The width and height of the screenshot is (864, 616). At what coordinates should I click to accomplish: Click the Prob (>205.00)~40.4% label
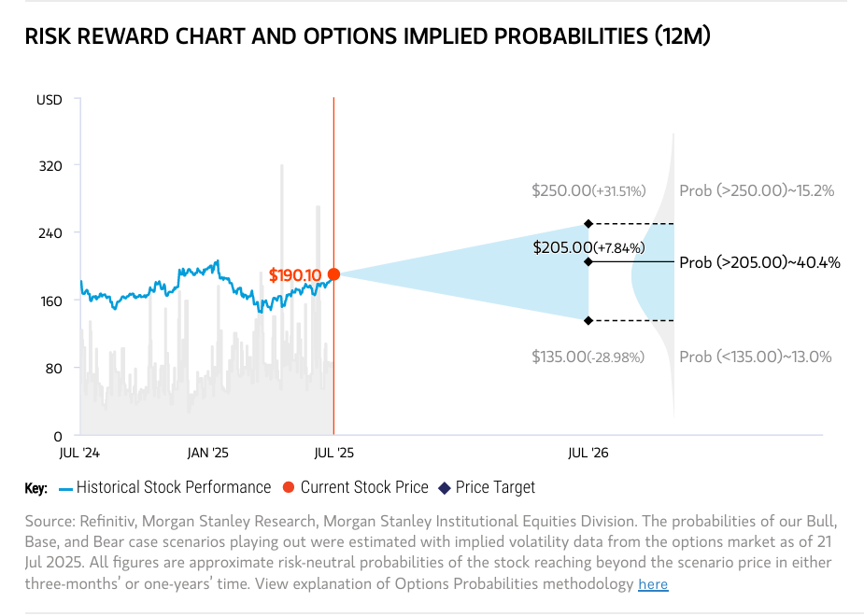point(759,262)
